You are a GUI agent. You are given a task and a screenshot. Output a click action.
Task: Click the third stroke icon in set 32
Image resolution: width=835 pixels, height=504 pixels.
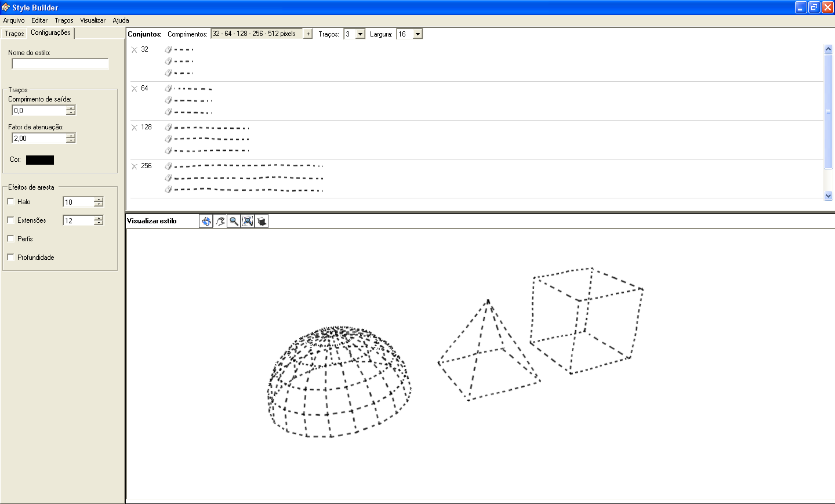(x=168, y=72)
